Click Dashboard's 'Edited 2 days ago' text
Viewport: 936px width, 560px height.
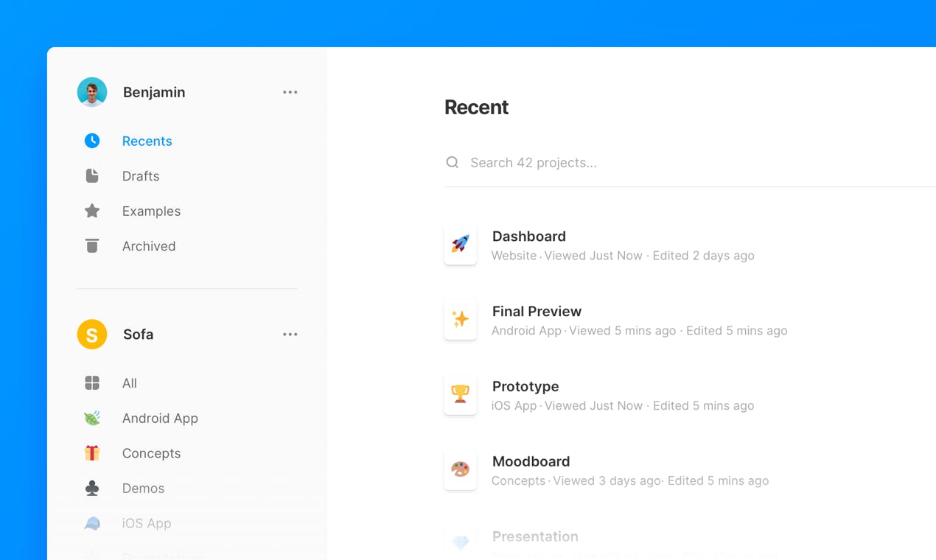pos(703,256)
